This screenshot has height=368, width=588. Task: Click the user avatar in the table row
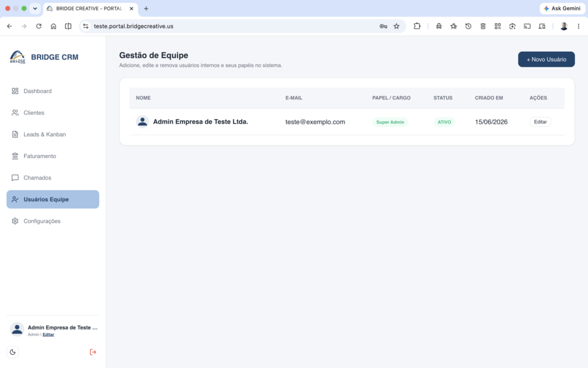pos(142,122)
